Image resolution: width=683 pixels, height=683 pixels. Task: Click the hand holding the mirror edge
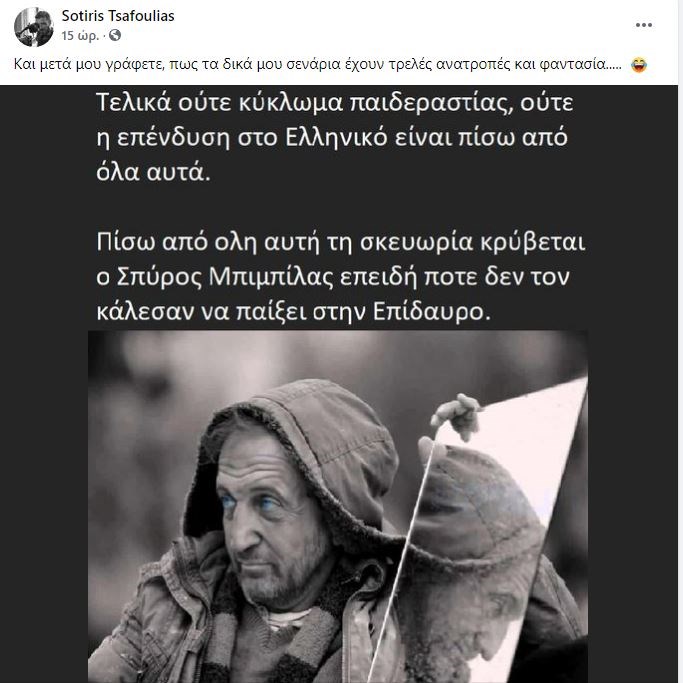coord(456,416)
